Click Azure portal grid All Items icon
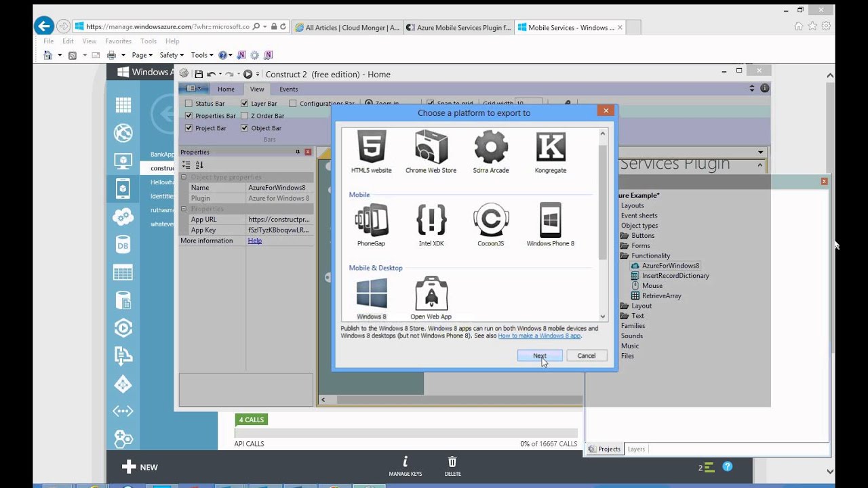This screenshot has width=868, height=488. (x=123, y=104)
